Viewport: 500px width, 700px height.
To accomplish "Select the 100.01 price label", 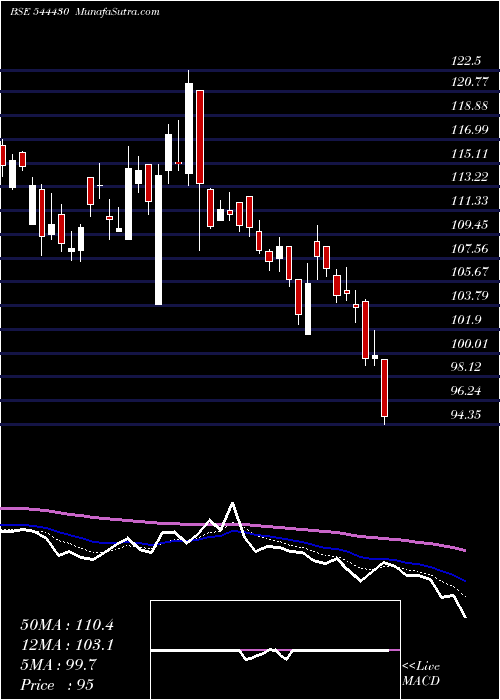I will [470, 344].
